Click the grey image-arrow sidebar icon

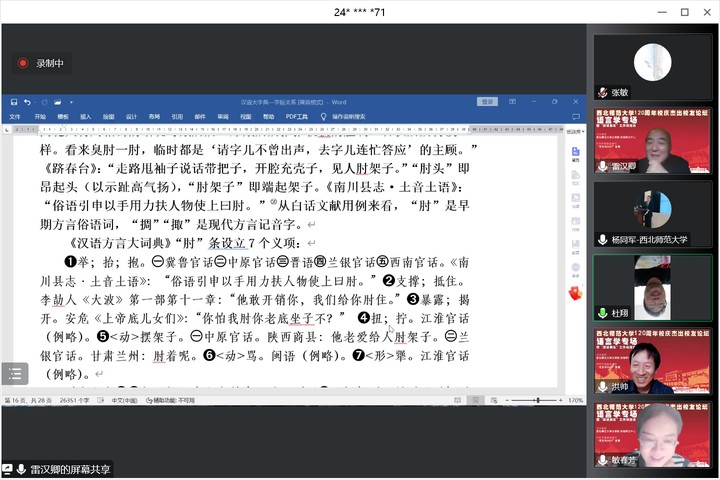coord(575,200)
